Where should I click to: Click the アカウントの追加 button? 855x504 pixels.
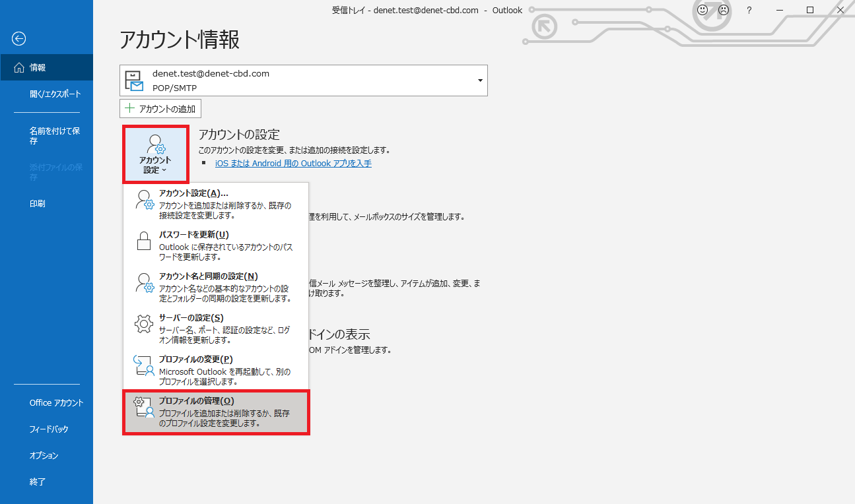160,108
